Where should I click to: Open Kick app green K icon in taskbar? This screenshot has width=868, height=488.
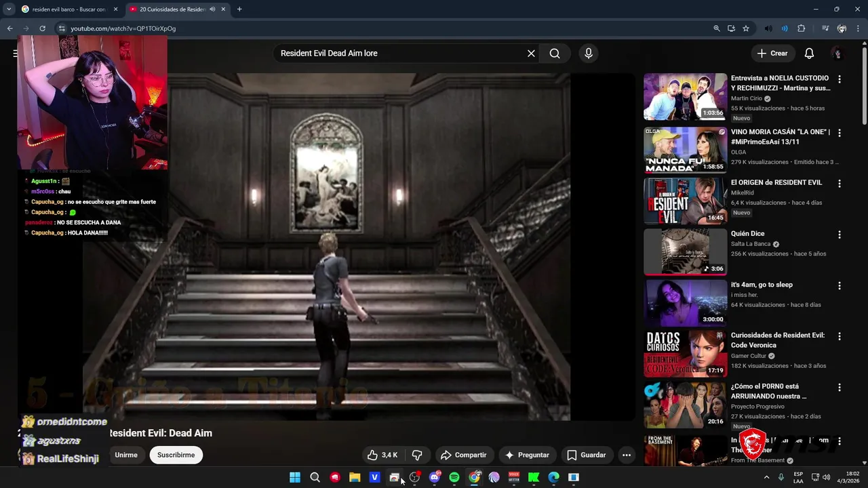click(534, 477)
